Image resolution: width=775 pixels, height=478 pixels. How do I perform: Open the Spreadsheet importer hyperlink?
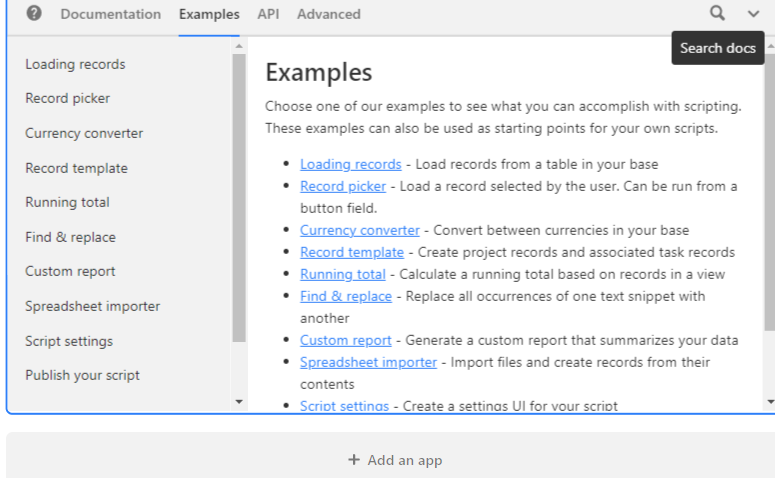click(x=368, y=362)
